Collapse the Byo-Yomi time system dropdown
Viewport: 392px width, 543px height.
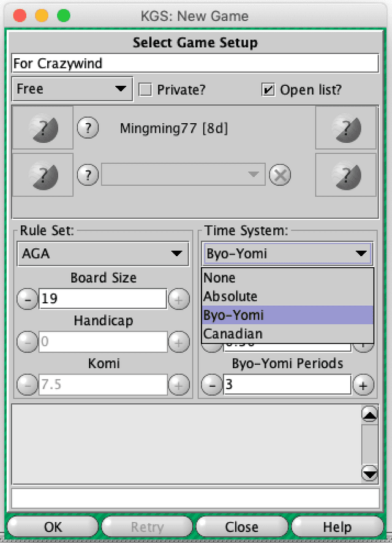tap(287, 254)
